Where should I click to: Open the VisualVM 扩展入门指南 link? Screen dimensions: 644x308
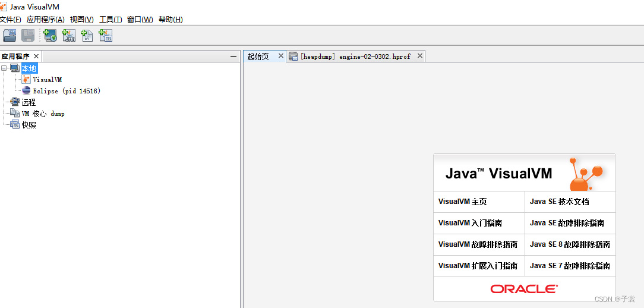click(x=478, y=266)
